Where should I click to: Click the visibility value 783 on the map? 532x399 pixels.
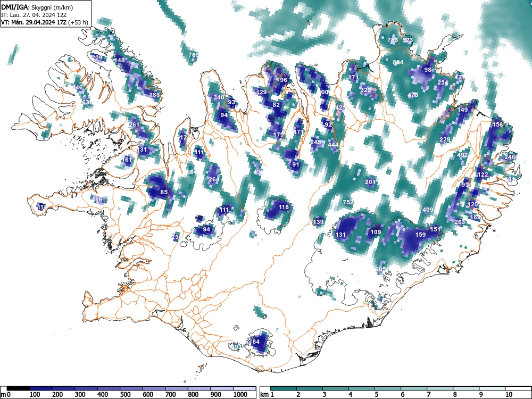[x=393, y=40]
